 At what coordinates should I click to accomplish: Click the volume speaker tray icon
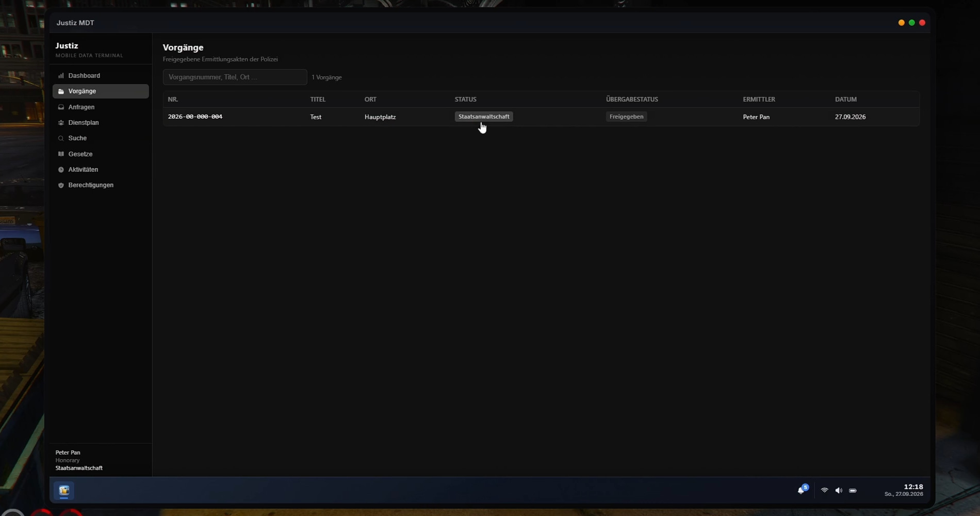839,490
